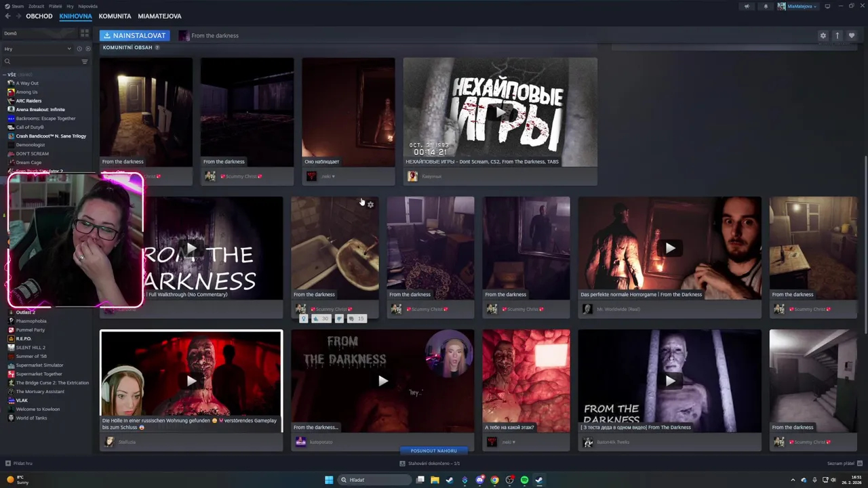Screen dimensions: 868x488
Task: Go back with the left arrow
Action: click(x=7, y=16)
